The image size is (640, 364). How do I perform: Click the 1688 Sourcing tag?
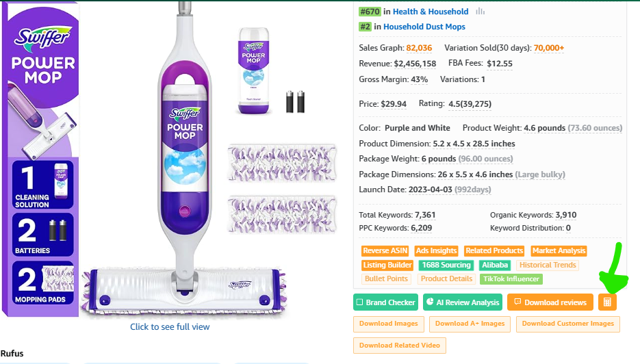click(x=446, y=265)
